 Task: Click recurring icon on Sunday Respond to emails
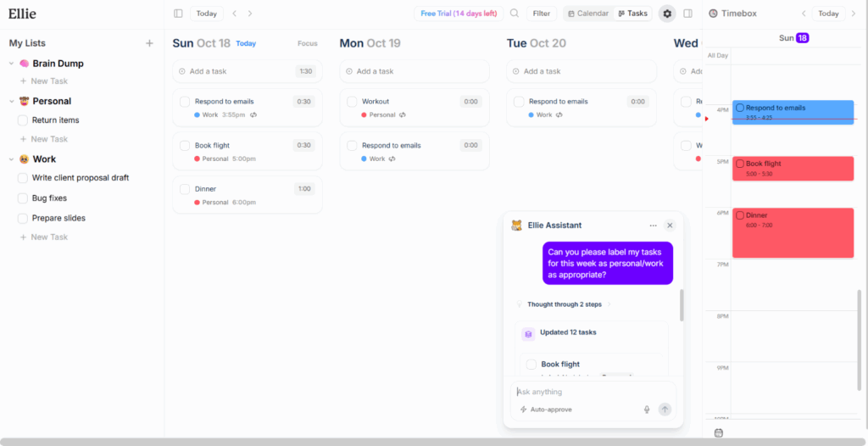tap(253, 115)
